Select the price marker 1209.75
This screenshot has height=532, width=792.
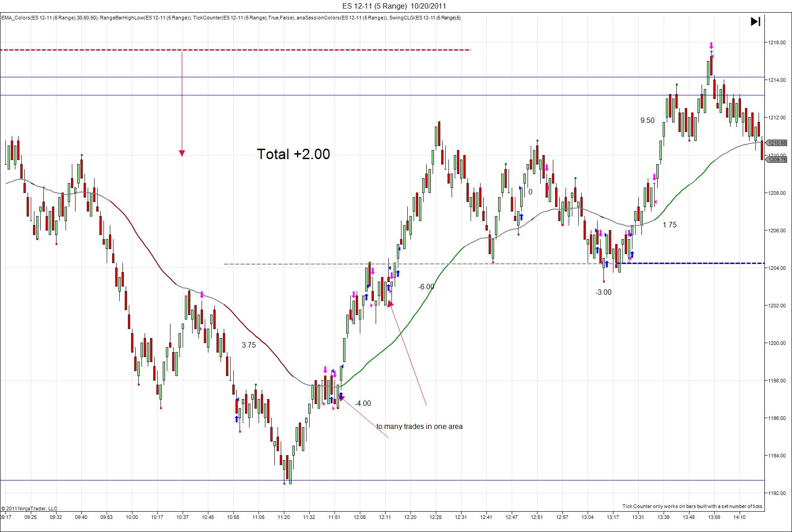pyautogui.click(x=777, y=160)
